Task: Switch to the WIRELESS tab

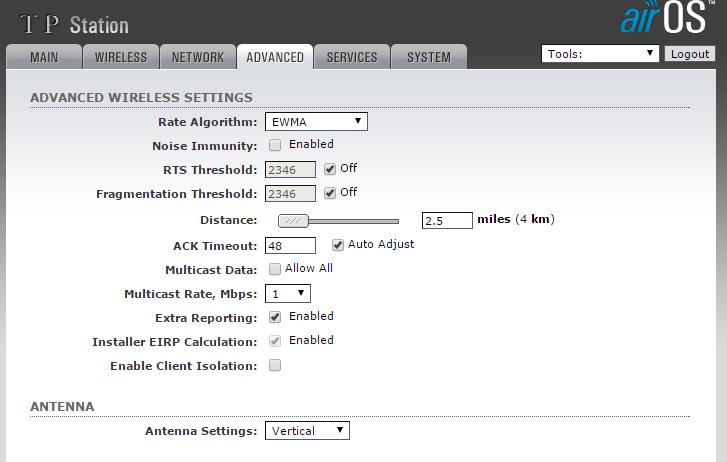Action: click(x=121, y=57)
